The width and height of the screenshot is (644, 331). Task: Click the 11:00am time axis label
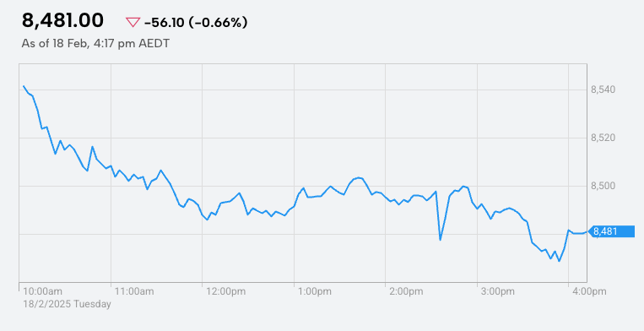134,291
